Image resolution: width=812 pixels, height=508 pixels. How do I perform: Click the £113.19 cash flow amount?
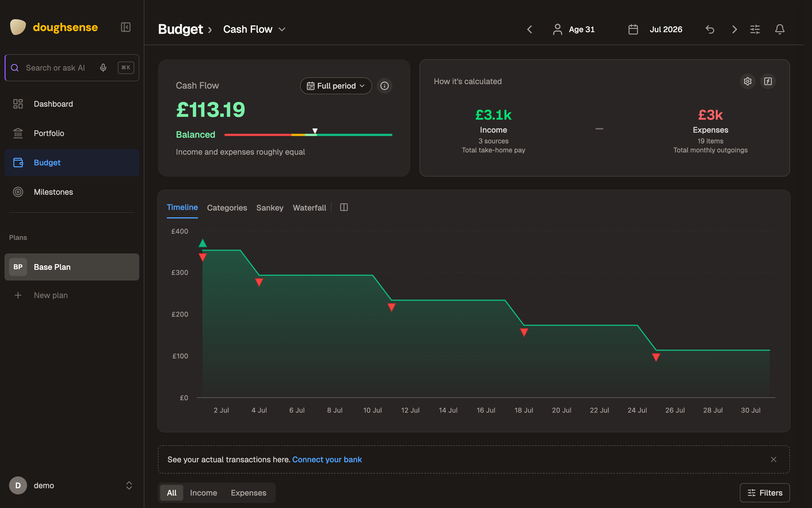pyautogui.click(x=211, y=110)
